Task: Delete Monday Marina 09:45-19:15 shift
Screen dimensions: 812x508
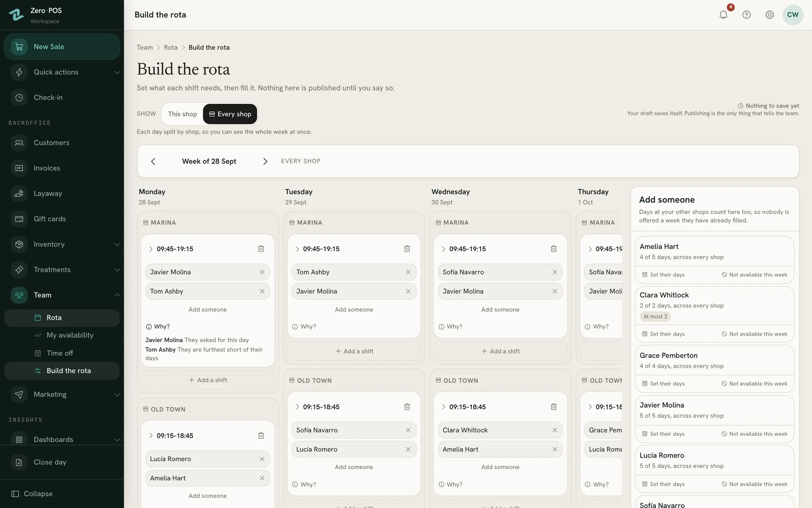Action: 261,249
